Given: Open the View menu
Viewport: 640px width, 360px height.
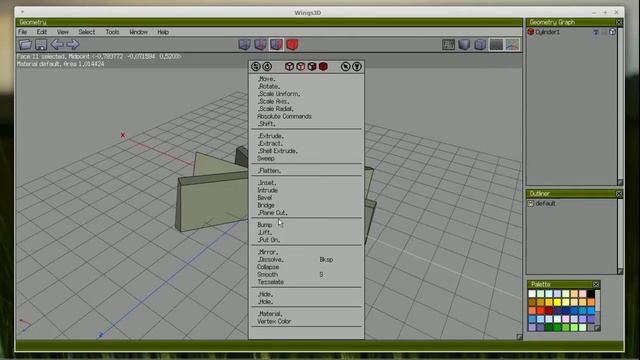Looking at the screenshot, I should [x=62, y=32].
